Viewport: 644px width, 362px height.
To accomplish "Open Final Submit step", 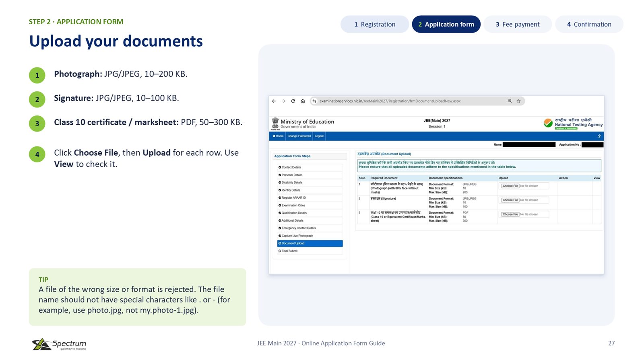I will (310, 251).
